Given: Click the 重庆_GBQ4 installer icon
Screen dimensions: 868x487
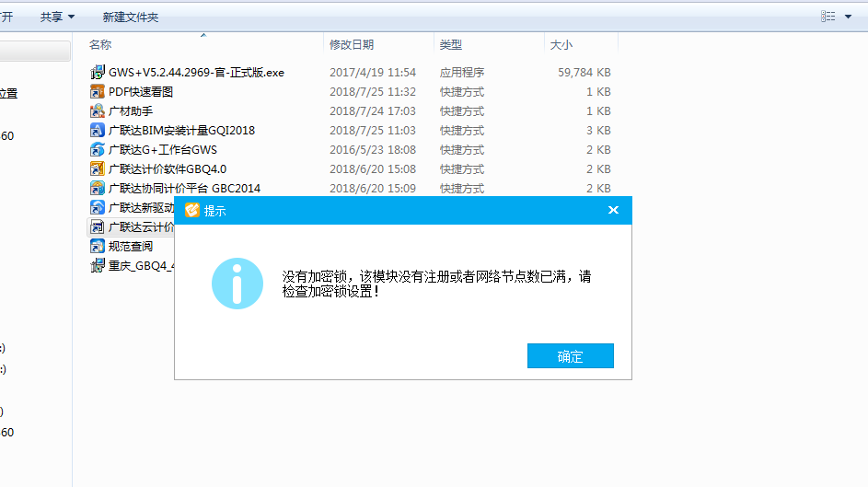Looking at the screenshot, I should 97,266.
